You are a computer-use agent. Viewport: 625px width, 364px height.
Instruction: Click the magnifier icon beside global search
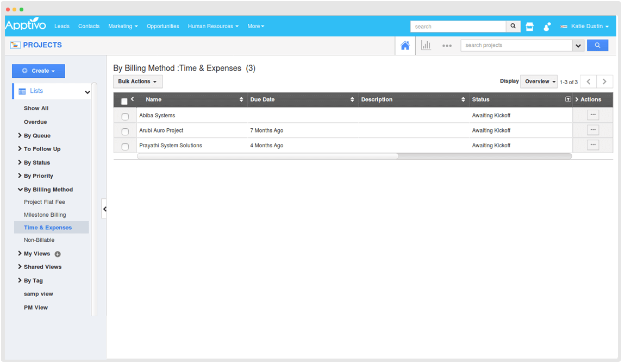point(514,26)
